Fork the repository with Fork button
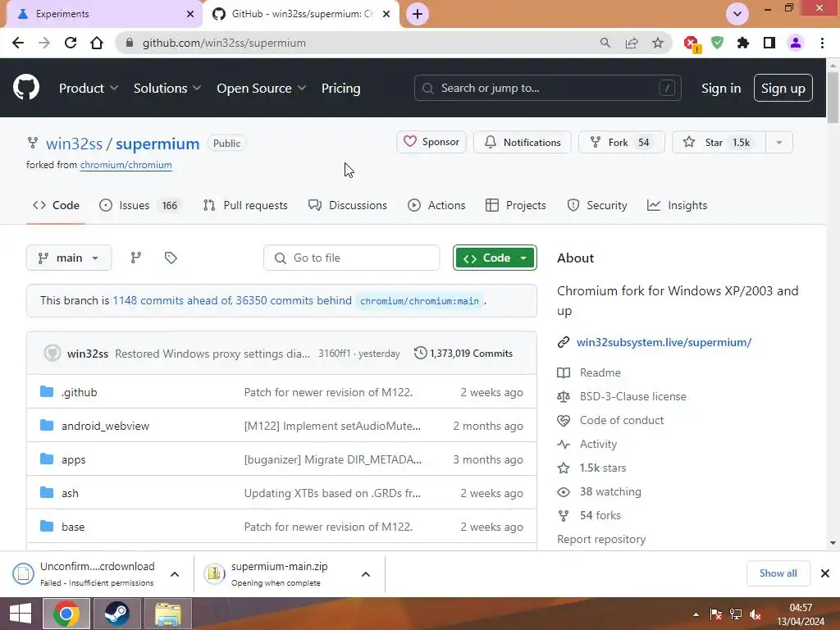Viewport: 840px width, 630px height. (621, 142)
